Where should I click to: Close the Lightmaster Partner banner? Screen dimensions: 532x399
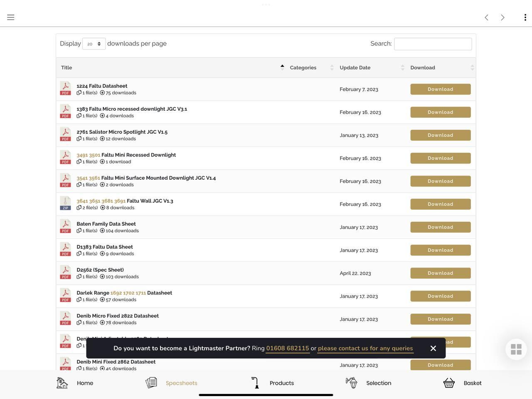(433, 348)
